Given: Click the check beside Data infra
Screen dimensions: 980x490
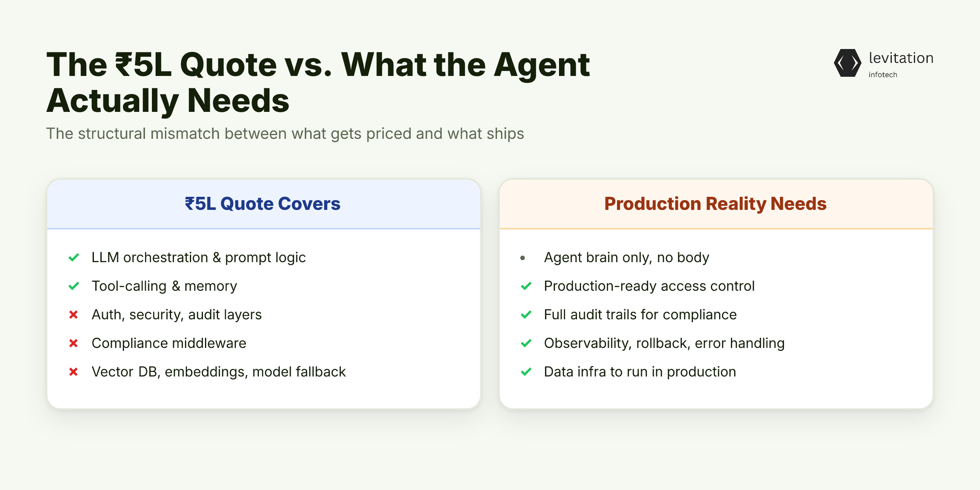Looking at the screenshot, I should [x=526, y=372].
